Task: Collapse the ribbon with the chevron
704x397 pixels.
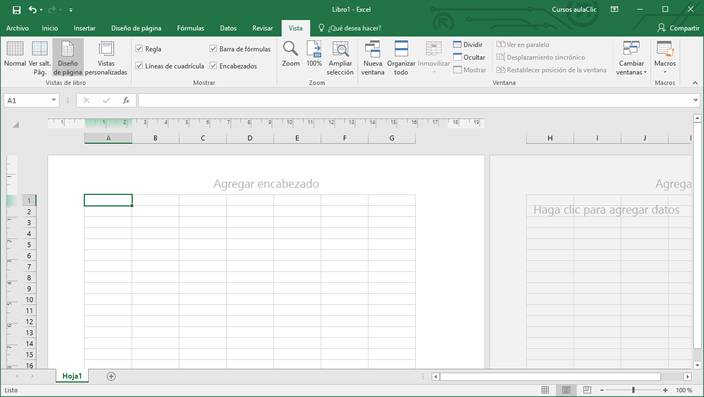Action: (695, 83)
